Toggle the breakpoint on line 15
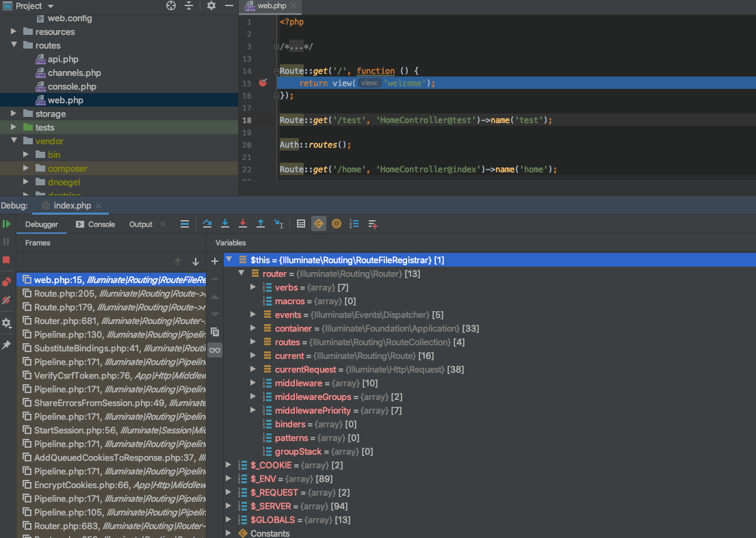The width and height of the screenshot is (756, 538). coord(263,82)
